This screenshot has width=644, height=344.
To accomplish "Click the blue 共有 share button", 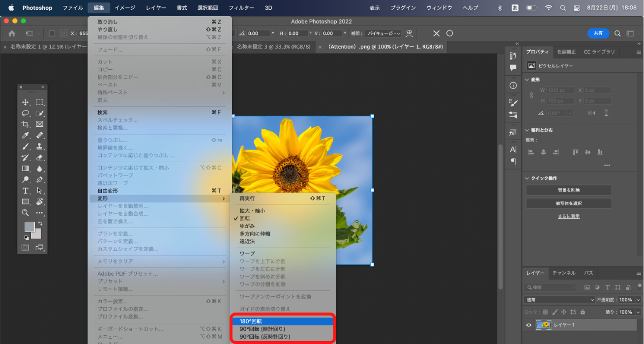I will (598, 33).
